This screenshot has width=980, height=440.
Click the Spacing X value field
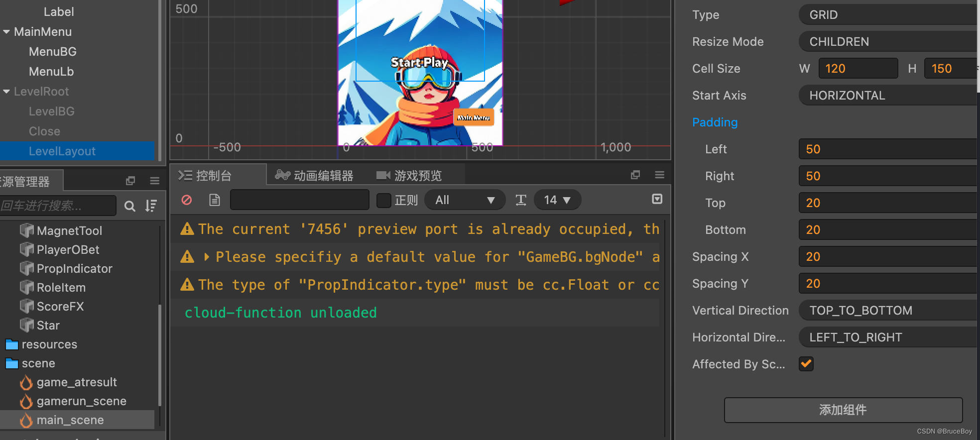(889, 257)
